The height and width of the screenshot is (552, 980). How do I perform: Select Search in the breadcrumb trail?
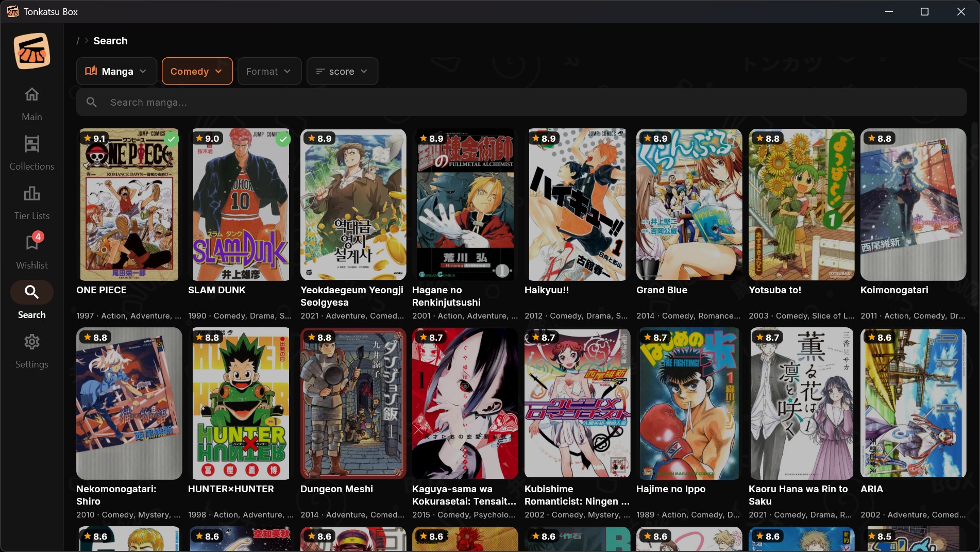(110, 41)
